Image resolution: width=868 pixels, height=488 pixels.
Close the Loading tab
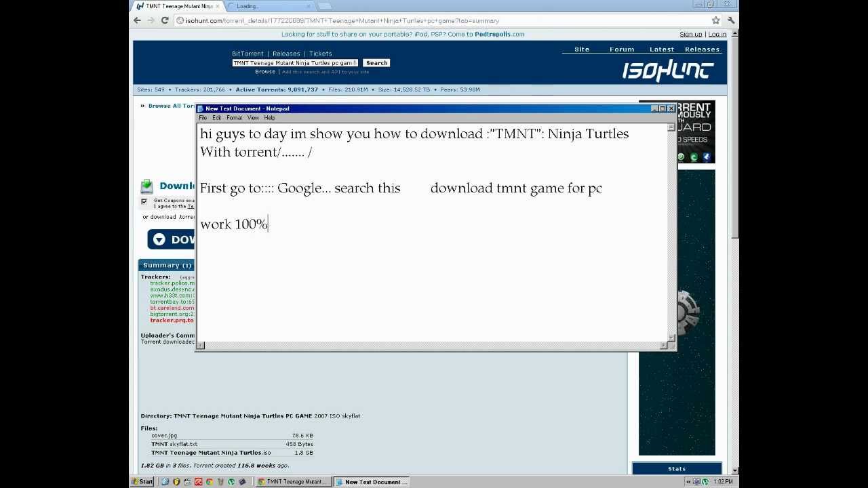click(x=309, y=6)
